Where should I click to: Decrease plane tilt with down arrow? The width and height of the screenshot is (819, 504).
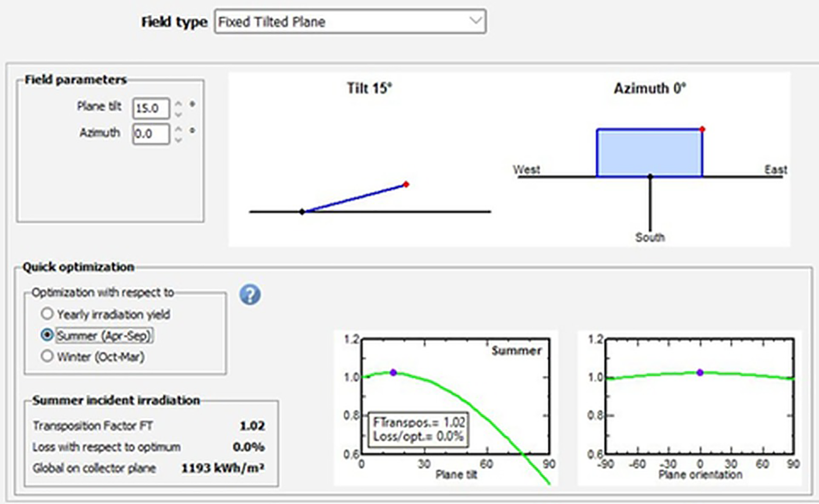pyautogui.click(x=178, y=114)
